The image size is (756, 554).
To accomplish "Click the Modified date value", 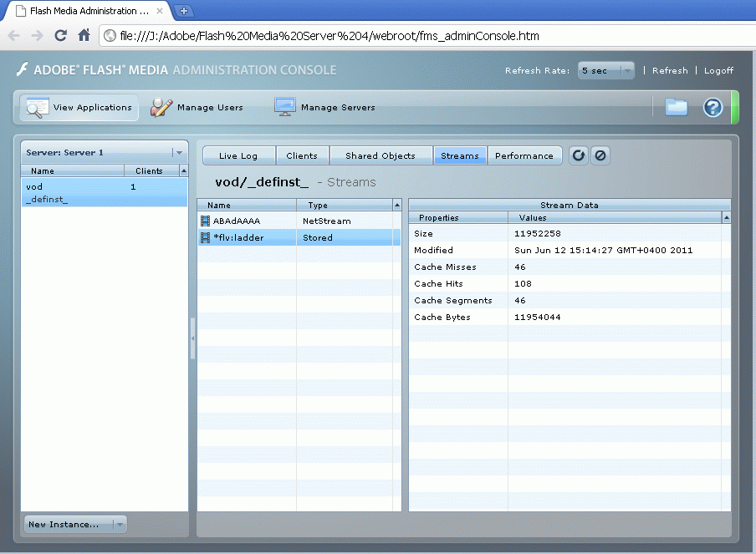I will click(604, 251).
